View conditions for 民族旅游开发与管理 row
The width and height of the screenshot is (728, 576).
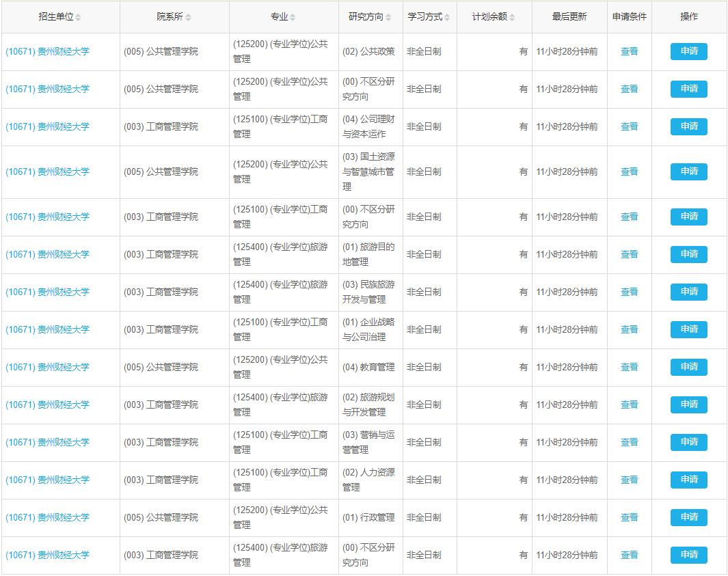click(629, 292)
